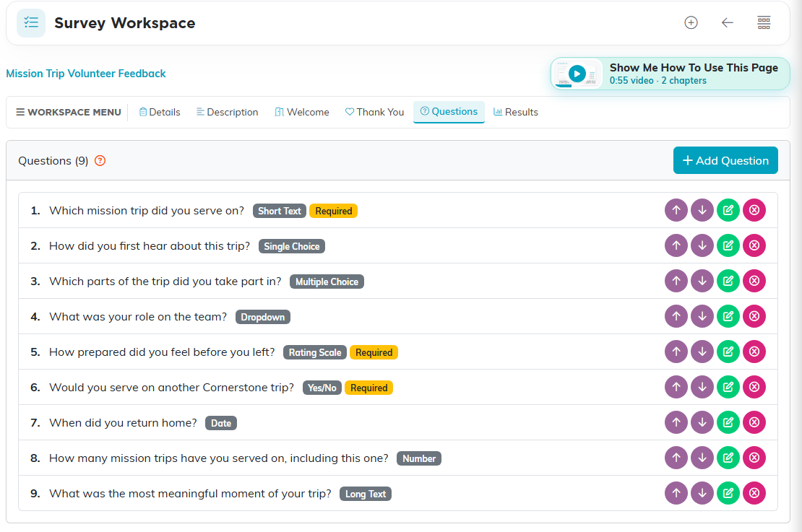Click Required badge on question 5
Viewport: 802px width, 532px height.
pyautogui.click(x=374, y=352)
